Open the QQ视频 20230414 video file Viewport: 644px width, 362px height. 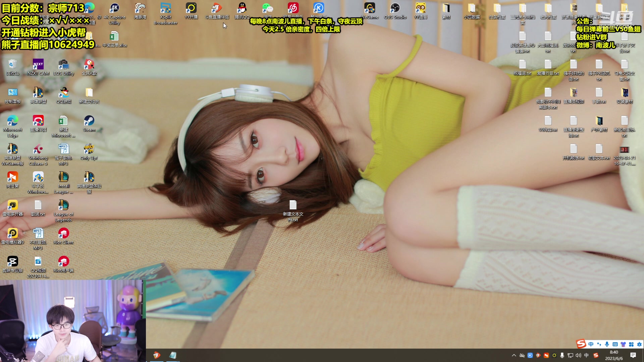38,267
